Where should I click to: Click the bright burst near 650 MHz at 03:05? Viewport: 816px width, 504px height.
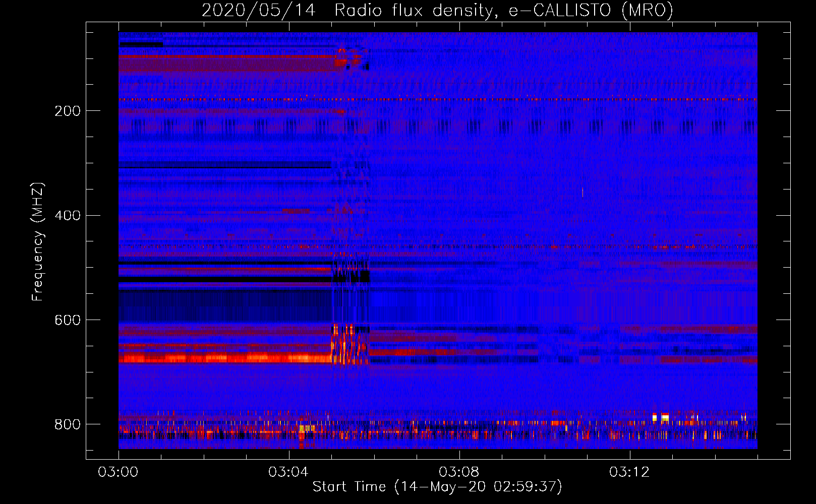pos(349,345)
